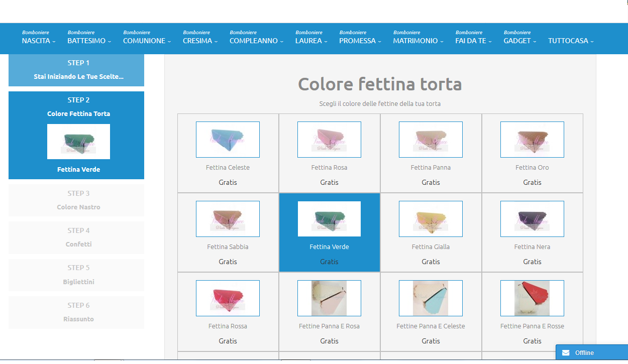Choose the Fettina Rosa image
Screen dimensions: 628x364
(x=329, y=140)
